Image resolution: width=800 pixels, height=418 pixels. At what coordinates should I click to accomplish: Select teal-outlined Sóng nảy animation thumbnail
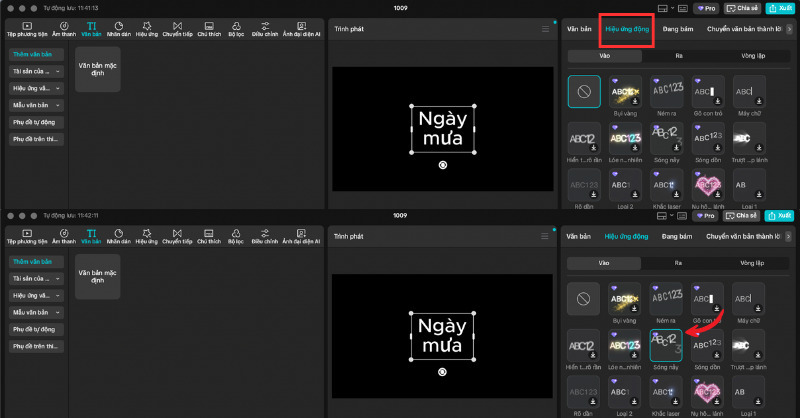tap(666, 345)
